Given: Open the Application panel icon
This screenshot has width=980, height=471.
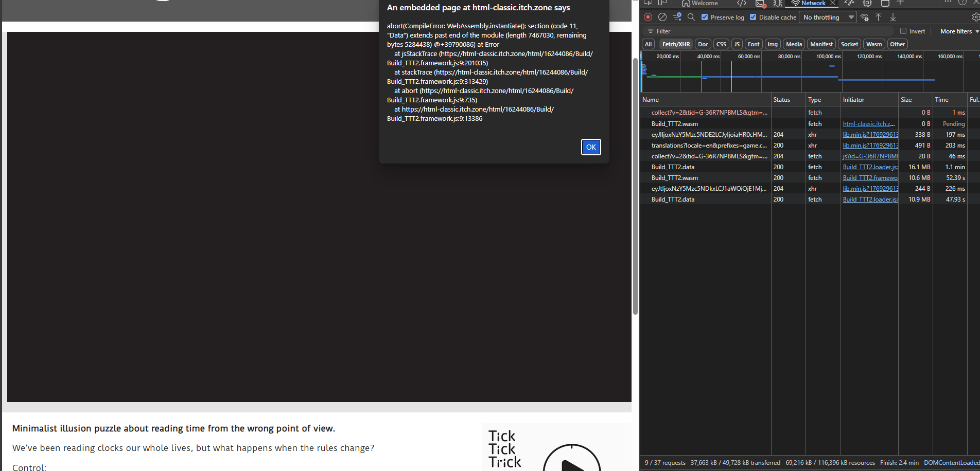Looking at the screenshot, I should click(x=885, y=3).
